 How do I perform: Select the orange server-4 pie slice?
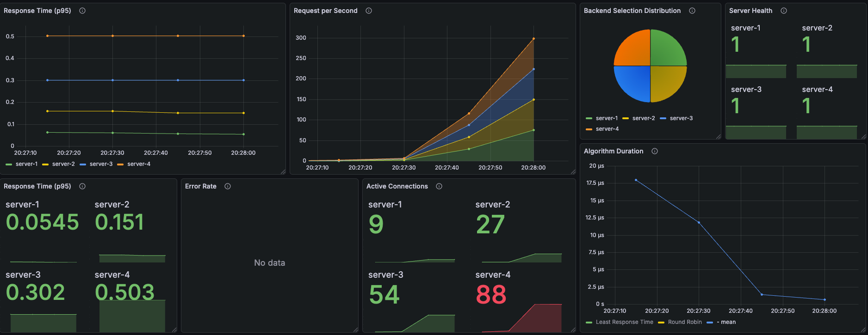coord(635,50)
